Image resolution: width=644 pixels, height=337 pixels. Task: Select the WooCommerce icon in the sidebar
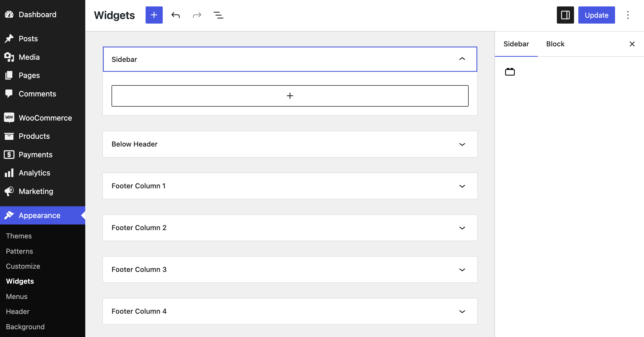point(9,118)
